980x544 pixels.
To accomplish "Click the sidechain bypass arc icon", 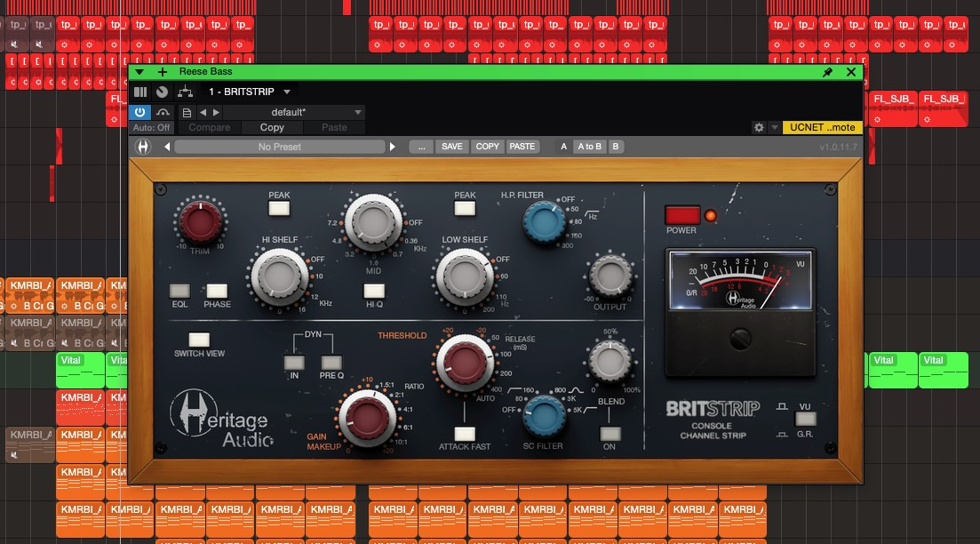I will pyautogui.click(x=163, y=113).
